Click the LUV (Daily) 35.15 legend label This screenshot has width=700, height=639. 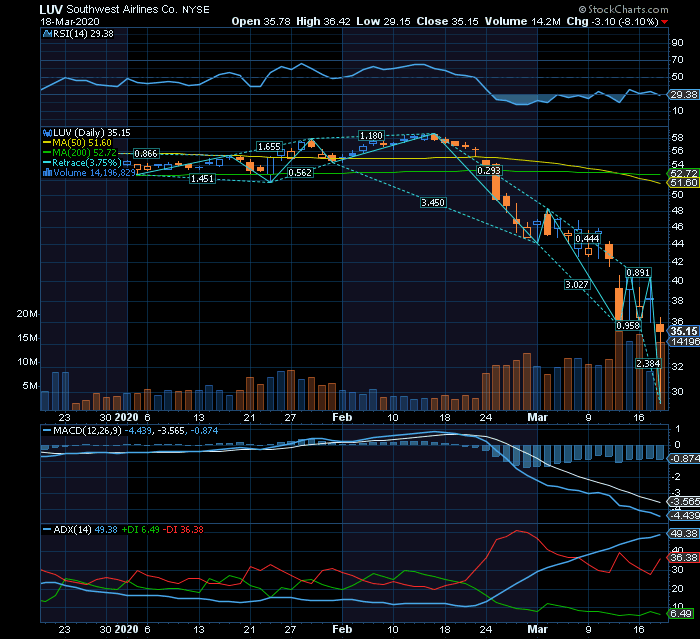92,133
